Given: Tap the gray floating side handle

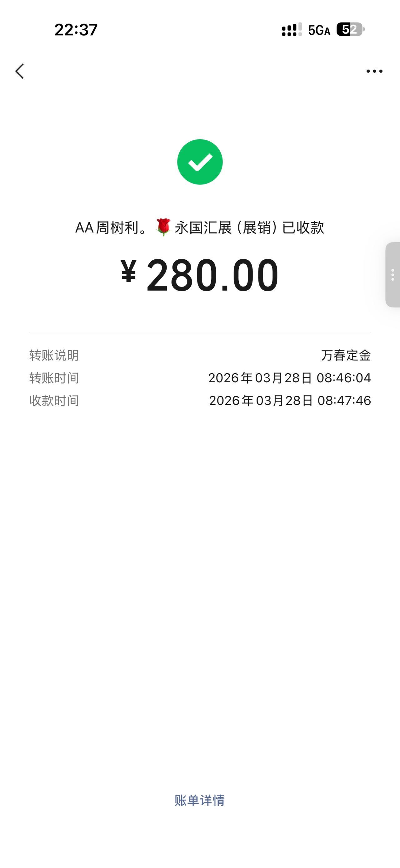Looking at the screenshot, I should pyautogui.click(x=392, y=275).
